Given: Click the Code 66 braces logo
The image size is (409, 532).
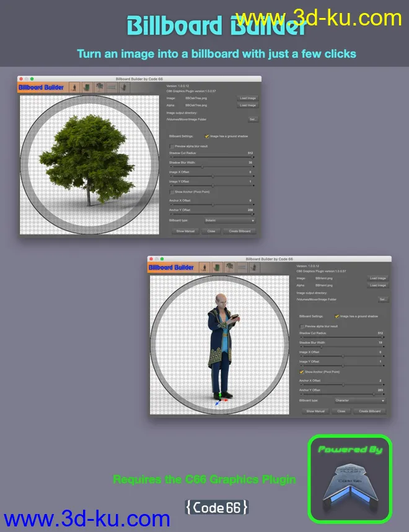Looking at the screenshot, I should 217,507.
